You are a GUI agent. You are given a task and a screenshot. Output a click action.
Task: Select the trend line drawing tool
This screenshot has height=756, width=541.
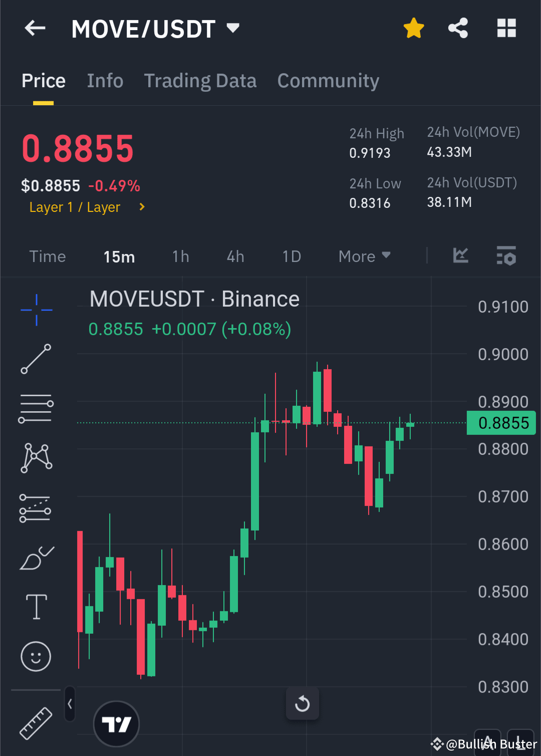pyautogui.click(x=36, y=359)
